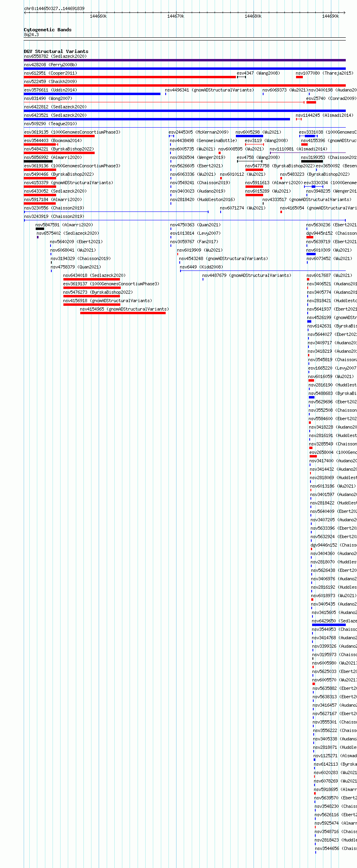Select esv2445305 (McKernan2009) label
Viewport: 357px width, 868px height.
pos(199,132)
